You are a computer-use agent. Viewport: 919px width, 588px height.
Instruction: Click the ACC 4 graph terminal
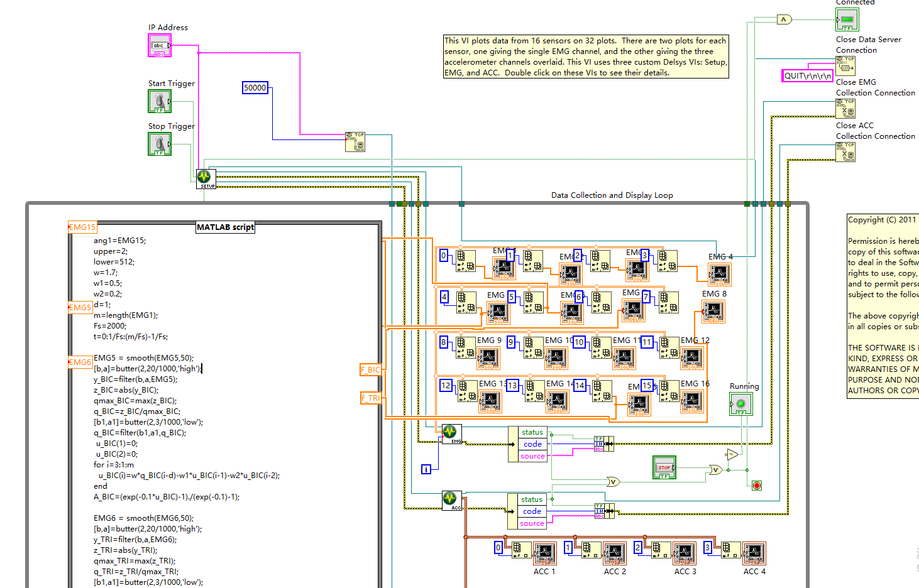(x=754, y=553)
